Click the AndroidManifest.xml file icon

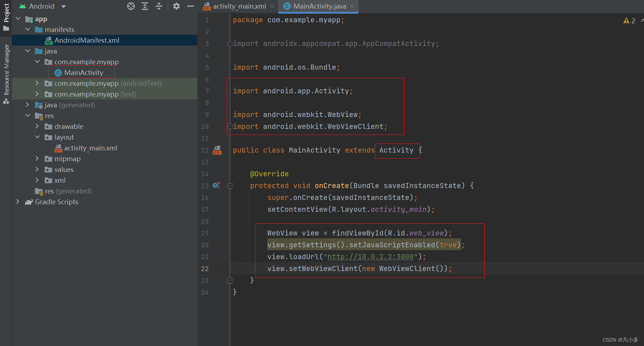pos(48,41)
